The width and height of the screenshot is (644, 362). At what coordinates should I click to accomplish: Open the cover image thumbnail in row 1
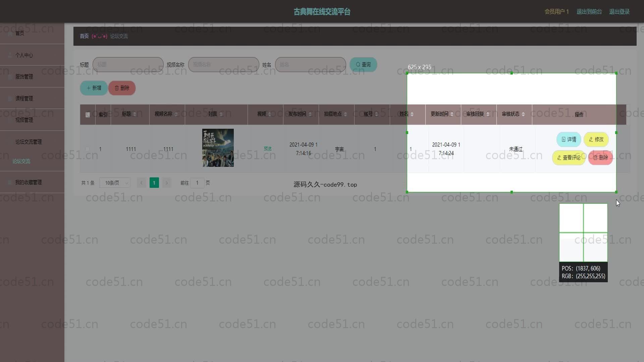[218, 148]
